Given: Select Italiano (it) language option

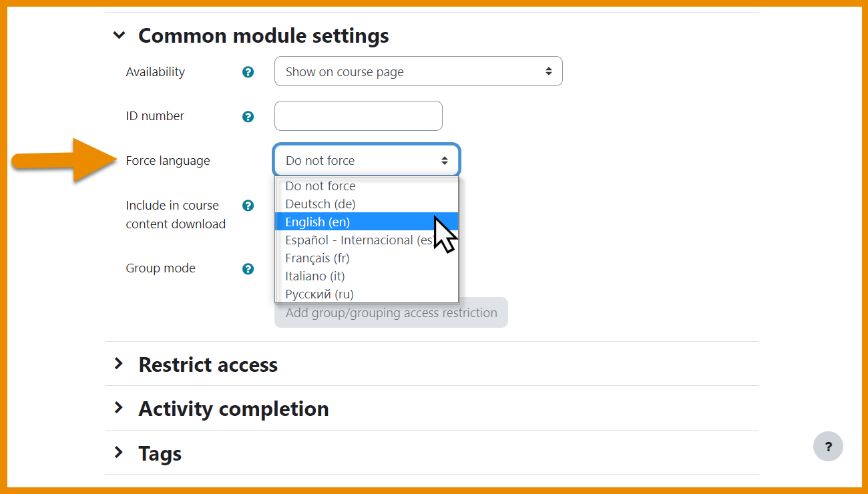Looking at the screenshot, I should tap(315, 276).
